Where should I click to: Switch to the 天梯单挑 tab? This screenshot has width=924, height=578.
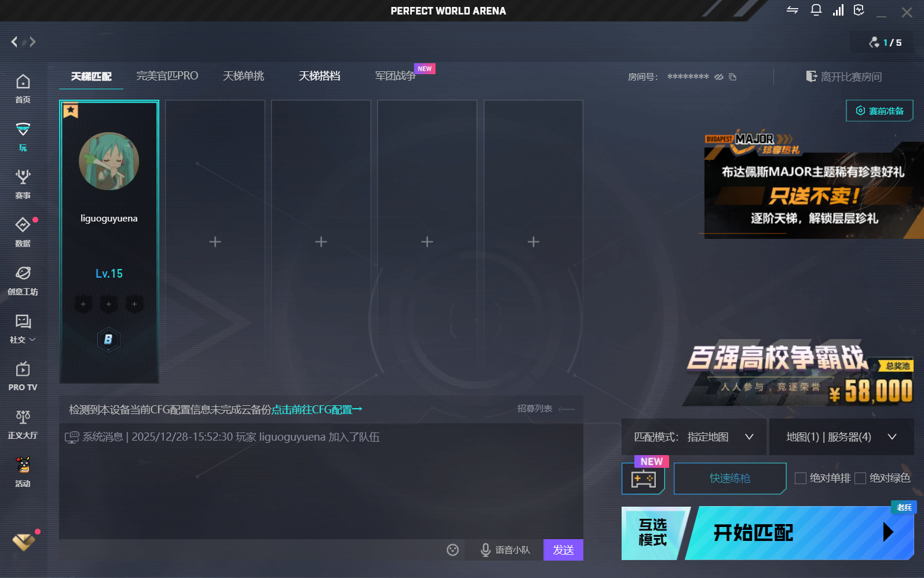[x=243, y=76]
